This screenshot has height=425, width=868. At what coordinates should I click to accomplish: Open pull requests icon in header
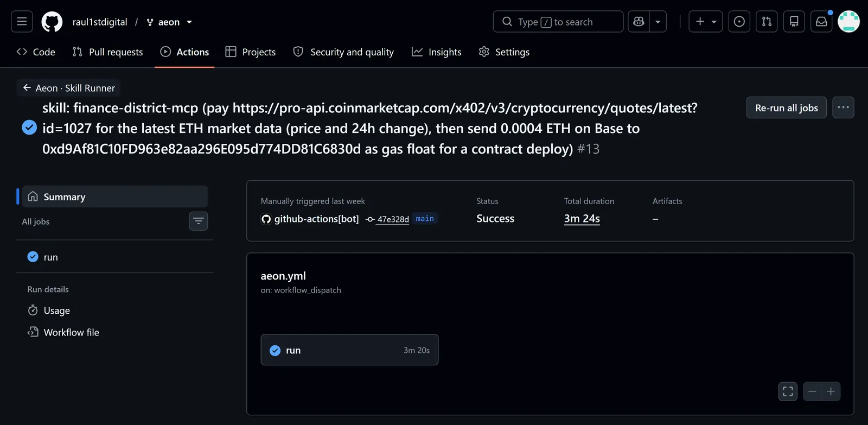[767, 22]
